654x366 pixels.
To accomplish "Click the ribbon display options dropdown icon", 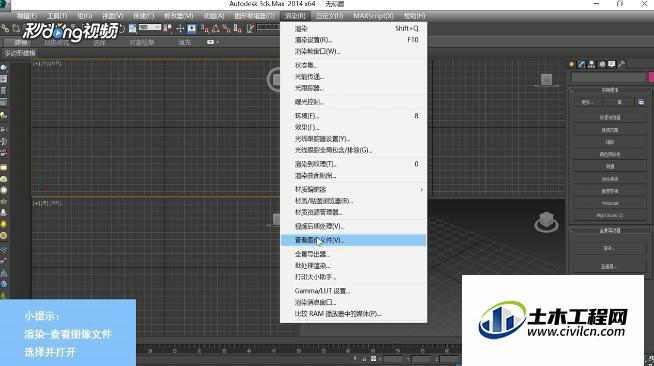I will tap(212, 42).
